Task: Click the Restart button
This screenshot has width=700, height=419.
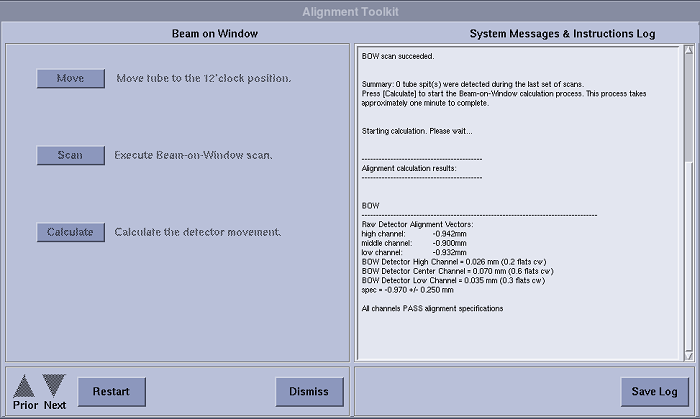Action: click(x=111, y=391)
